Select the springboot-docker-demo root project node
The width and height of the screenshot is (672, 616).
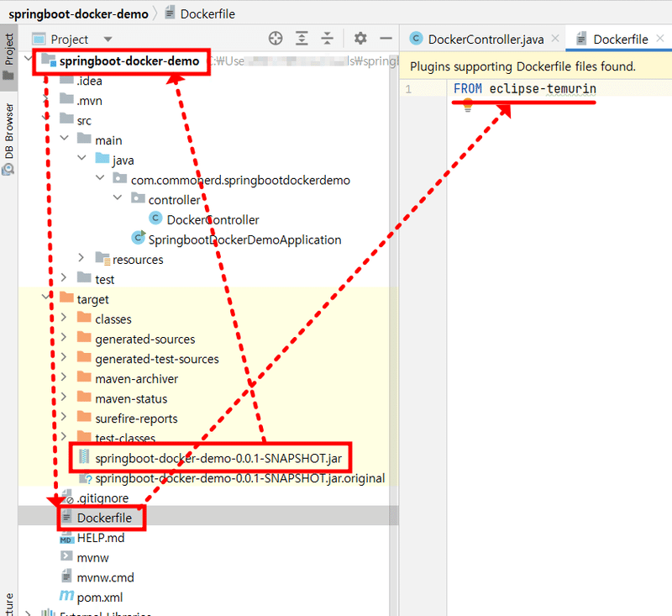click(x=129, y=61)
